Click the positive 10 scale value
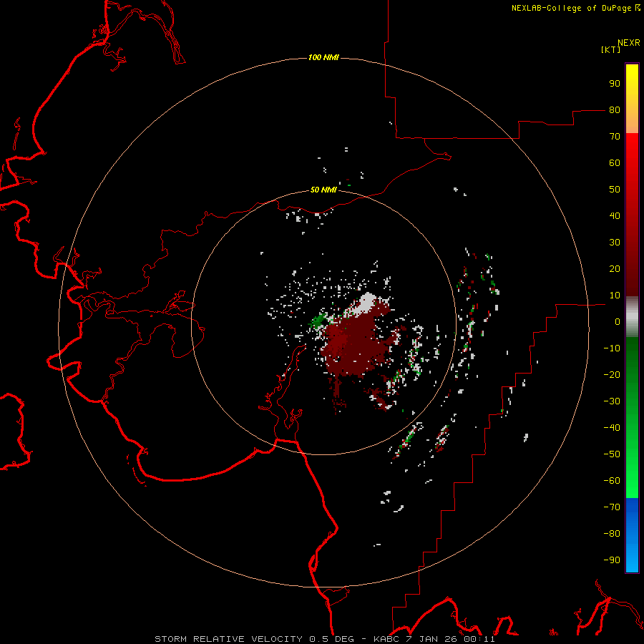This screenshot has height=644, width=644. (615, 296)
